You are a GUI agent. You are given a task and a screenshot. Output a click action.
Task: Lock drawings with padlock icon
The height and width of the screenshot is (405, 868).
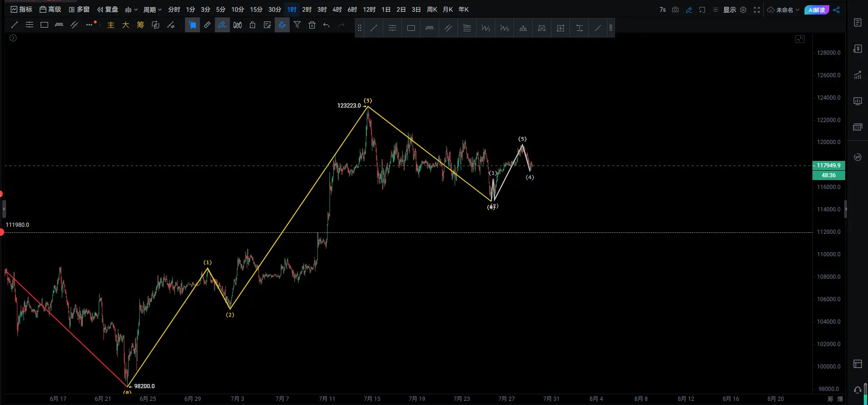(x=252, y=25)
